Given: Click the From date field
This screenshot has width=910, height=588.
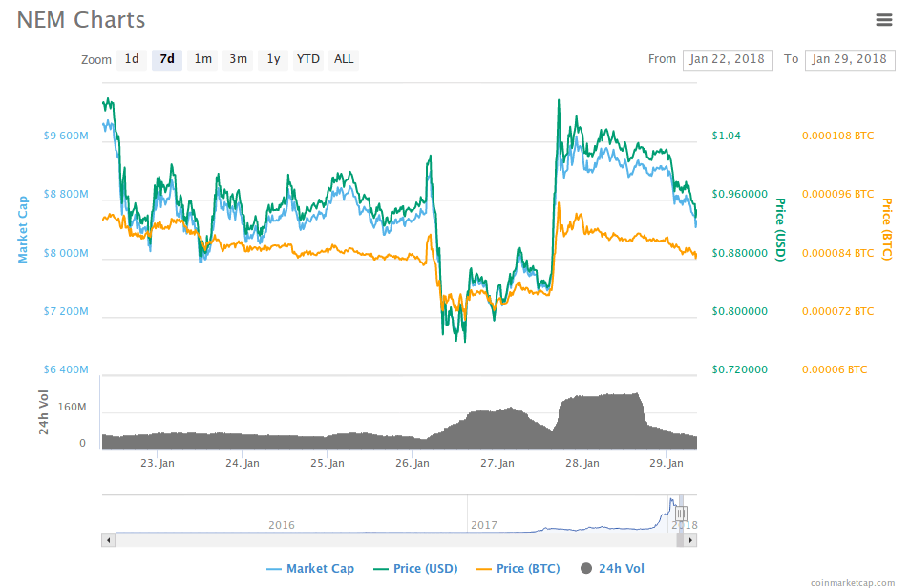Looking at the screenshot, I should [727, 59].
